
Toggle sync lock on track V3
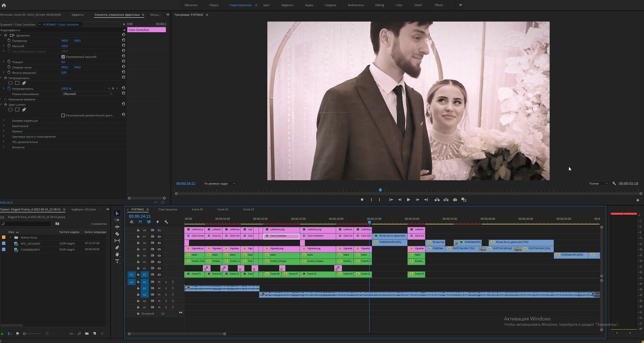[x=152, y=262]
